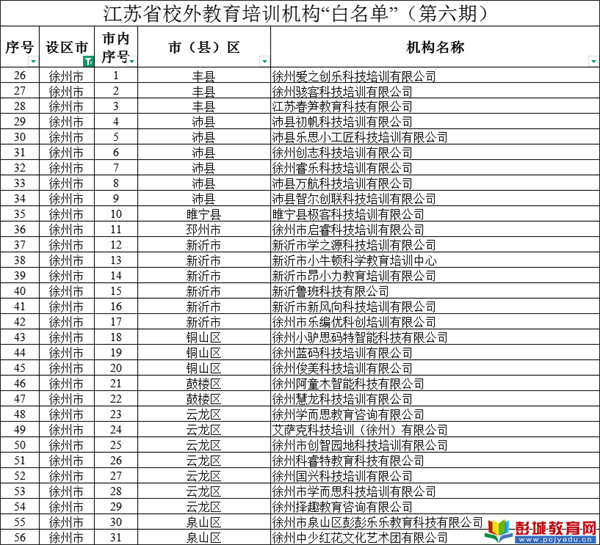This screenshot has height=545, width=600.
Task: Click cell 新沂市学之源科技培训有限公司
Action: click(435, 245)
